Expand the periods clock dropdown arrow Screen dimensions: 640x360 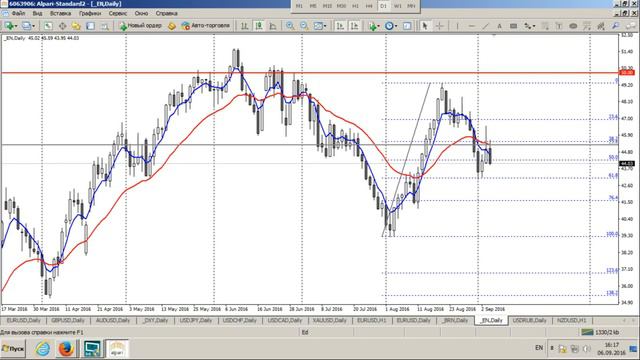tap(396, 26)
